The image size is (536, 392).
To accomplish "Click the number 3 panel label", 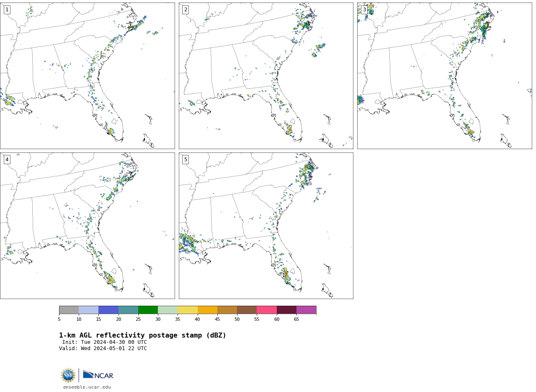I will [x=364, y=10].
